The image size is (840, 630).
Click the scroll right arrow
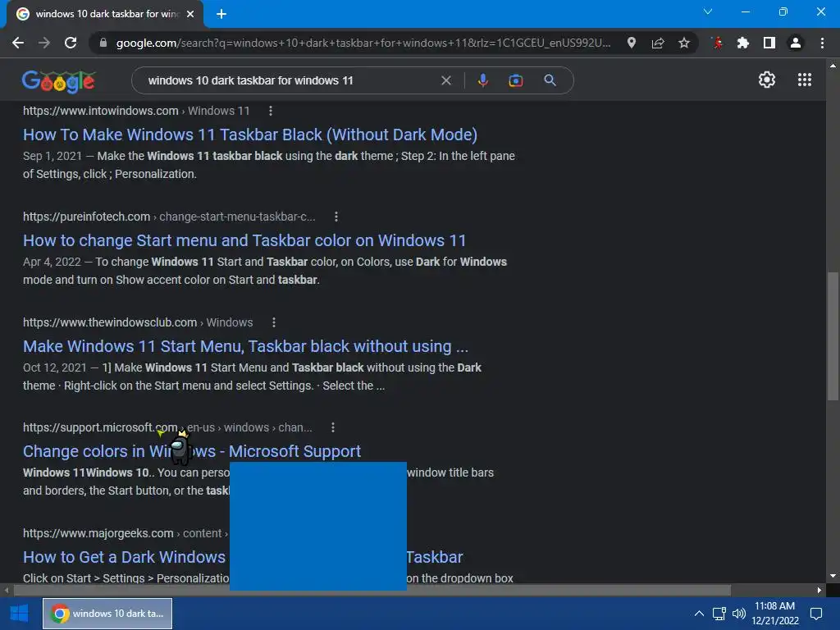tap(819, 591)
